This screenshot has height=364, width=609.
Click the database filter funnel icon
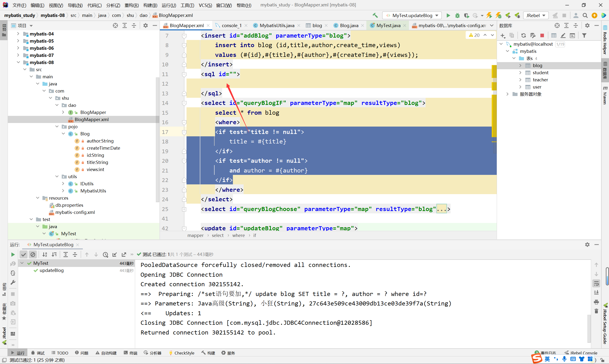pos(584,35)
